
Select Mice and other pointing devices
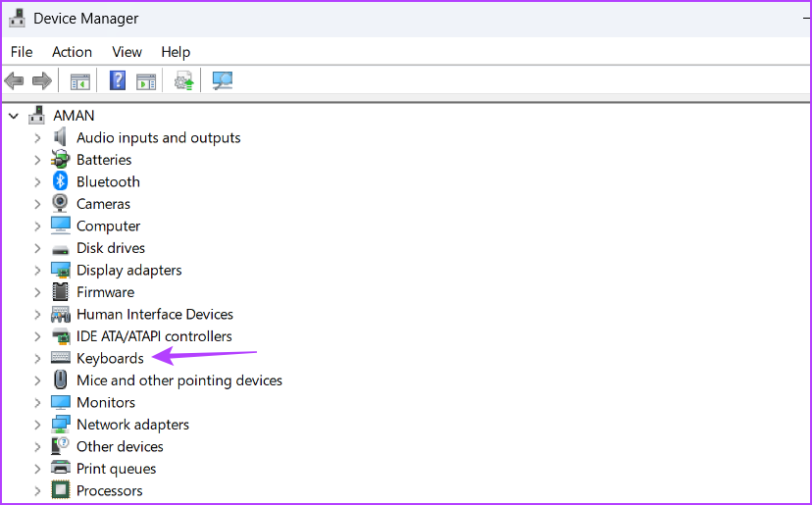pyautogui.click(x=179, y=380)
